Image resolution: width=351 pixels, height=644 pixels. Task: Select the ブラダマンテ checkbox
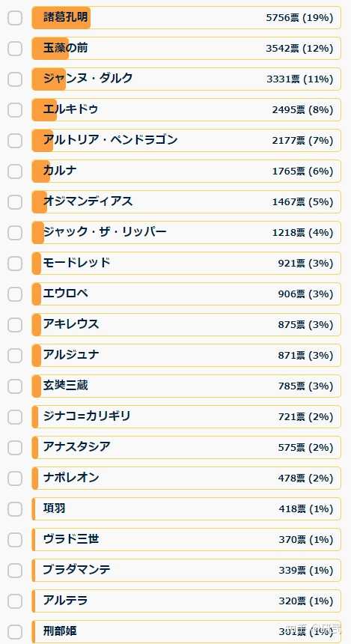[x=15, y=570]
